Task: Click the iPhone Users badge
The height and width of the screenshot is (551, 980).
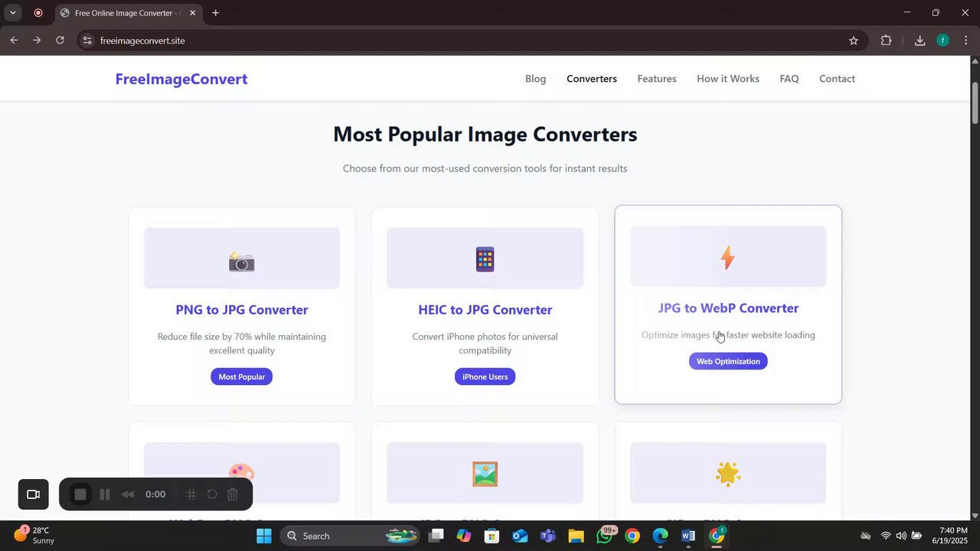Action: point(485,377)
